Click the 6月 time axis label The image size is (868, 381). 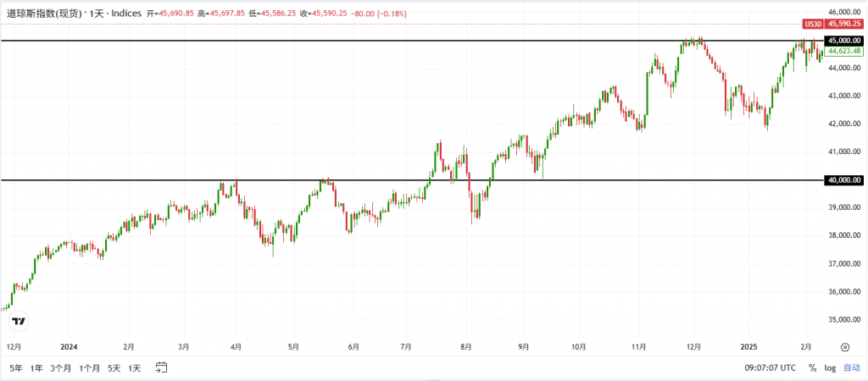coord(353,347)
